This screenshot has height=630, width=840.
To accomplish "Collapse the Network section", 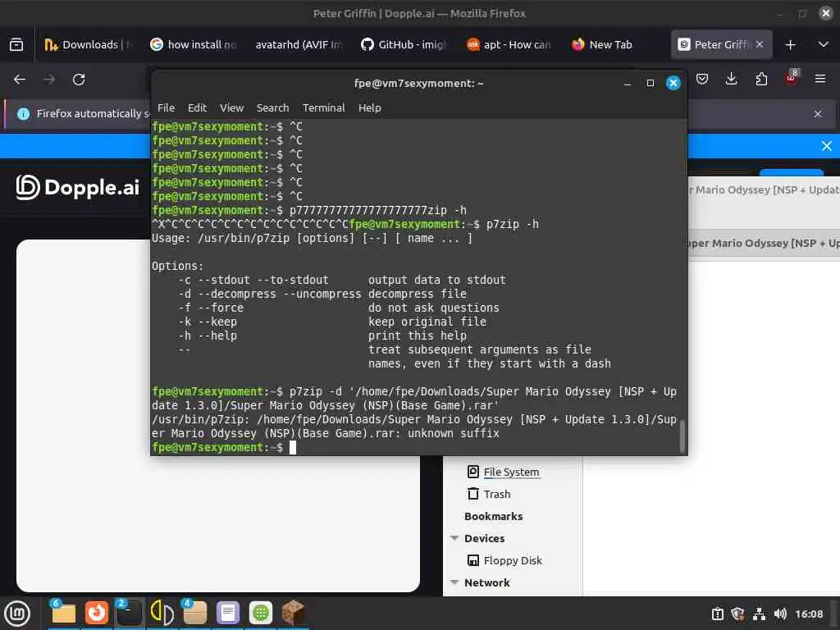I will pos(454,582).
